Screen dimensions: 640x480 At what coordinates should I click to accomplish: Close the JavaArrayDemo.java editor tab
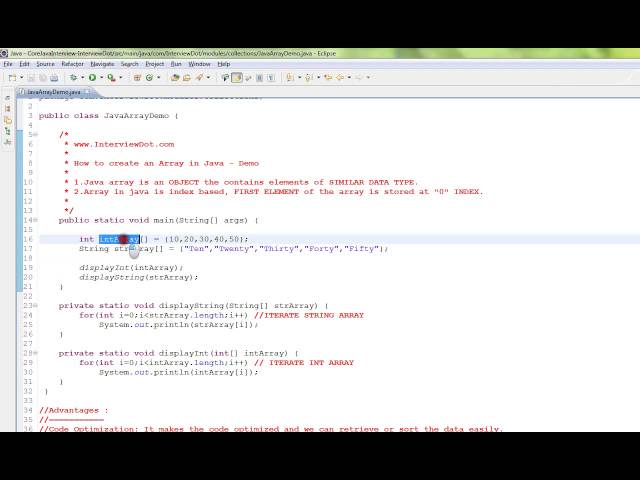(x=87, y=91)
